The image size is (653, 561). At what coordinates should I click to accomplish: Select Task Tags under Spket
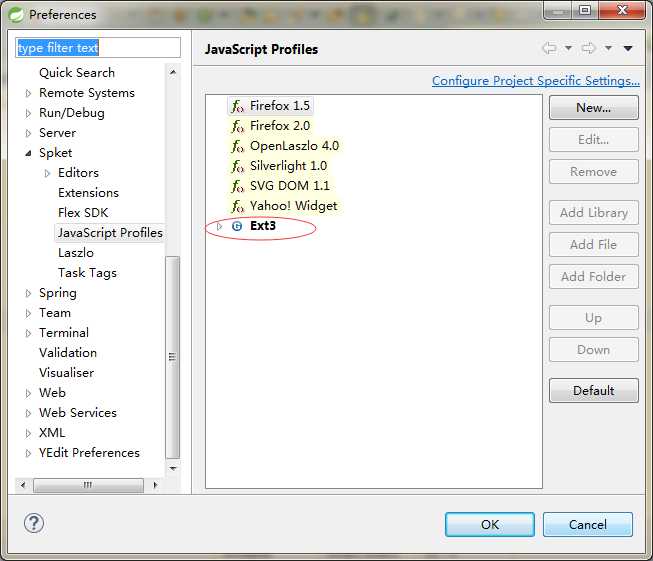[x=87, y=273]
